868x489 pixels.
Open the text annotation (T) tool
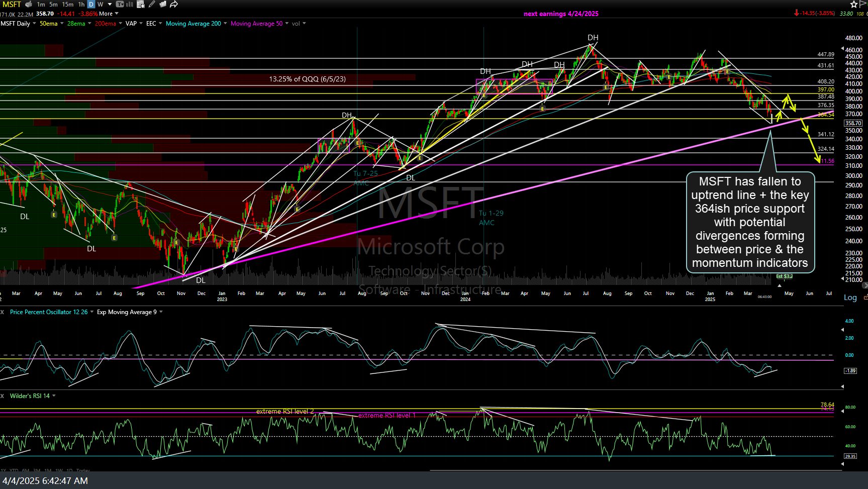click(x=120, y=4)
